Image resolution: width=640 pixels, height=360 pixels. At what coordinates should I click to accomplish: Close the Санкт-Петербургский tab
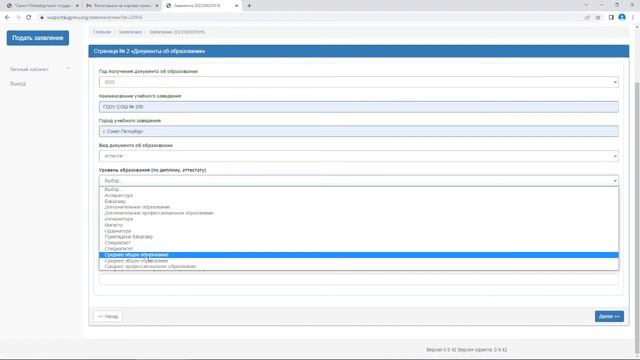pyautogui.click(x=77, y=6)
